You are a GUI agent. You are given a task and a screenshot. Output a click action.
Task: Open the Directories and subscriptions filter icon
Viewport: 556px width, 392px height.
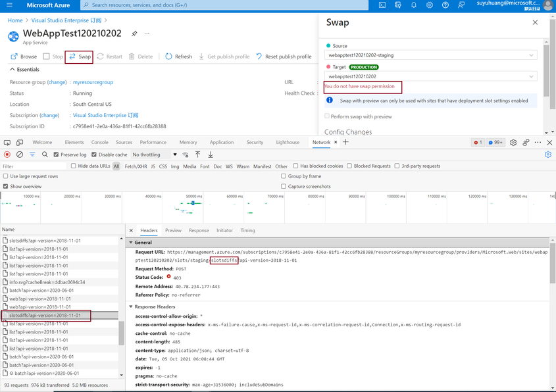coord(398,5)
